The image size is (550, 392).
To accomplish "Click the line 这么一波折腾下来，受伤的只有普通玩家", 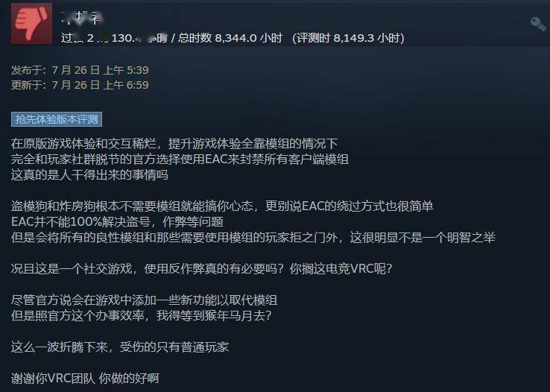I will tap(120, 347).
